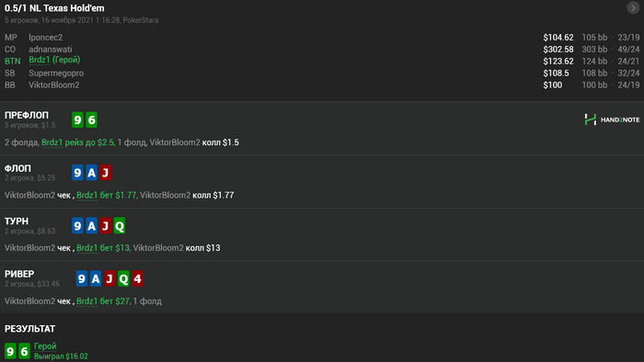Select the blue 9 card on flop
The height and width of the screenshot is (362, 644).
click(x=77, y=173)
